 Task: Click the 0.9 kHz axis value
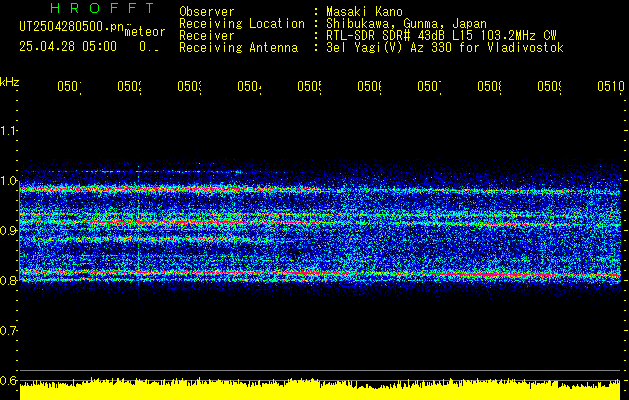click(8, 231)
